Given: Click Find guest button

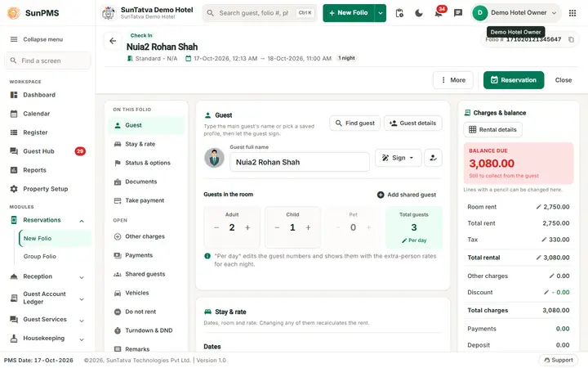Looking at the screenshot, I should click(x=354, y=123).
